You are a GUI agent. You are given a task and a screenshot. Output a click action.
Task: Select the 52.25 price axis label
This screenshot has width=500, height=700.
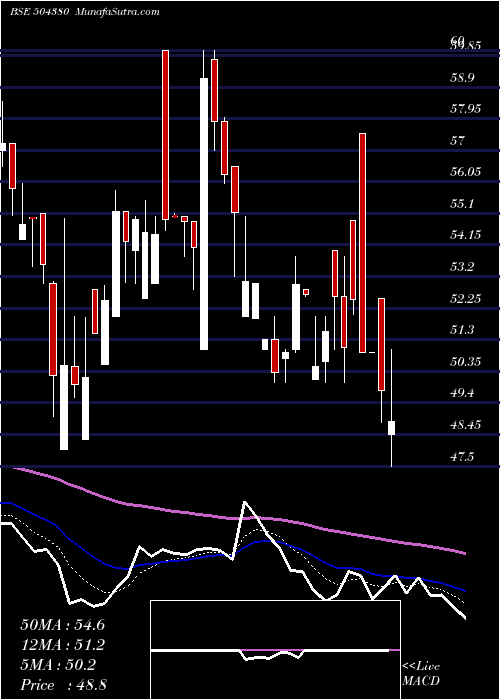click(x=465, y=299)
